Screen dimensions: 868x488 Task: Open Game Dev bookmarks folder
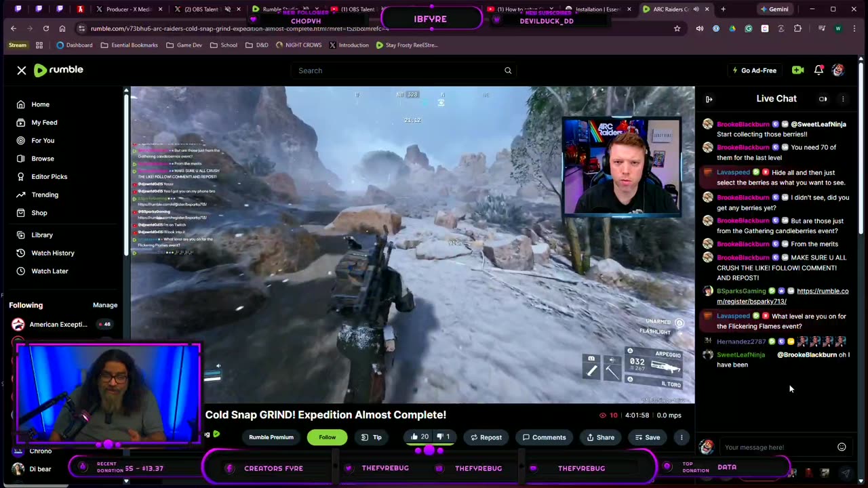183,45
